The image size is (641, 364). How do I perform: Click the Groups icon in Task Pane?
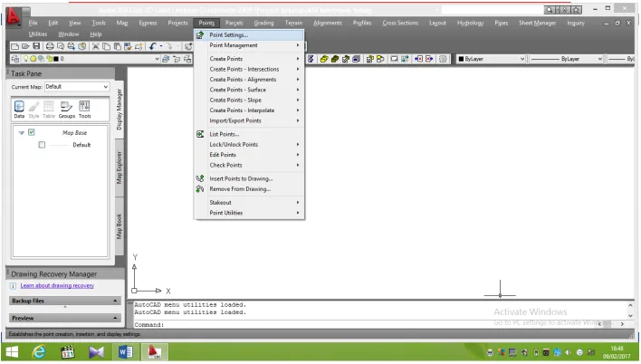(x=67, y=110)
